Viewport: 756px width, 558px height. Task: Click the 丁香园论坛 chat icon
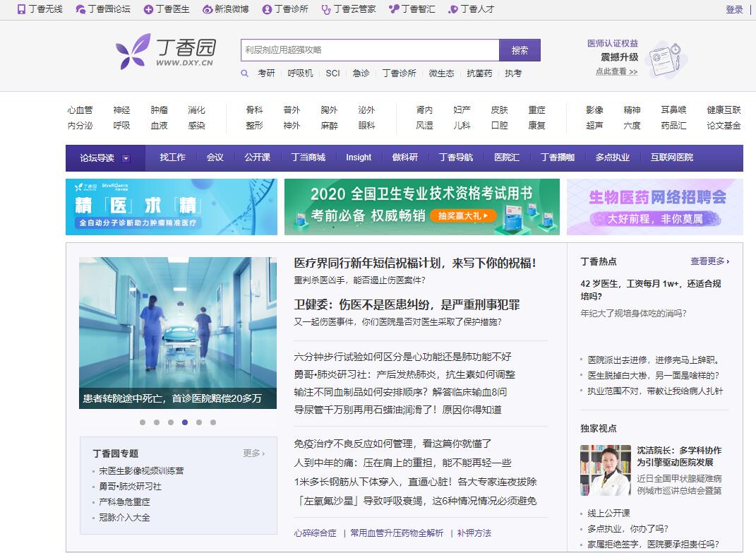[x=80, y=9]
